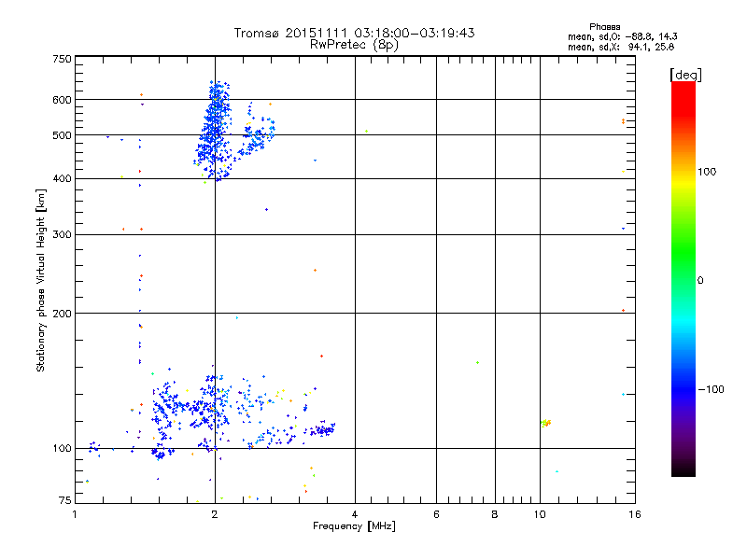747x560 pixels.
Task: Click the x-axis '6' tick label
Action: coord(436,514)
